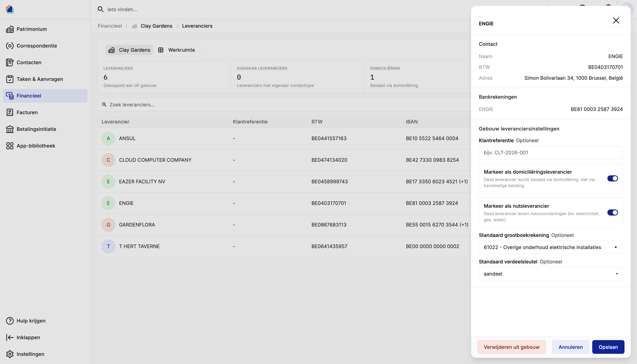637x364 pixels.
Task: Click the Facturen receipt icon
Action: click(10, 112)
